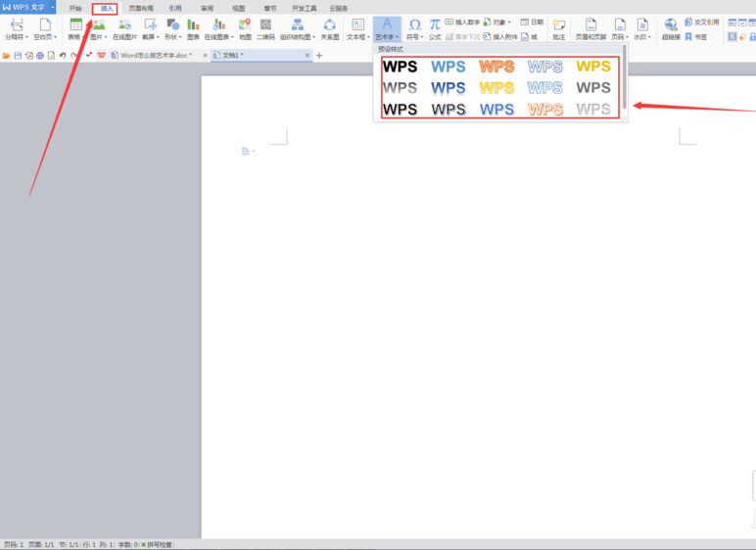Open a new document tab with plus

coord(319,56)
